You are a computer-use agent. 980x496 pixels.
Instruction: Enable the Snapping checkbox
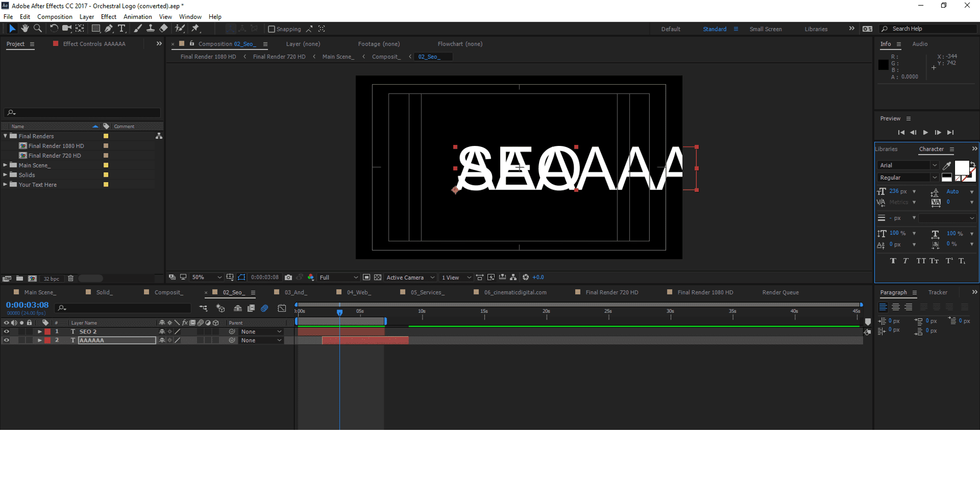point(271,29)
